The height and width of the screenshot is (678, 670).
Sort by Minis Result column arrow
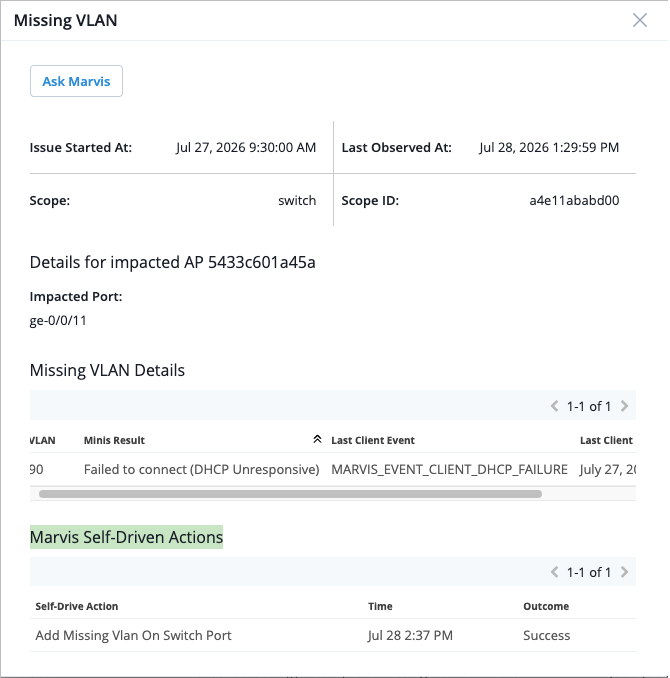point(317,440)
